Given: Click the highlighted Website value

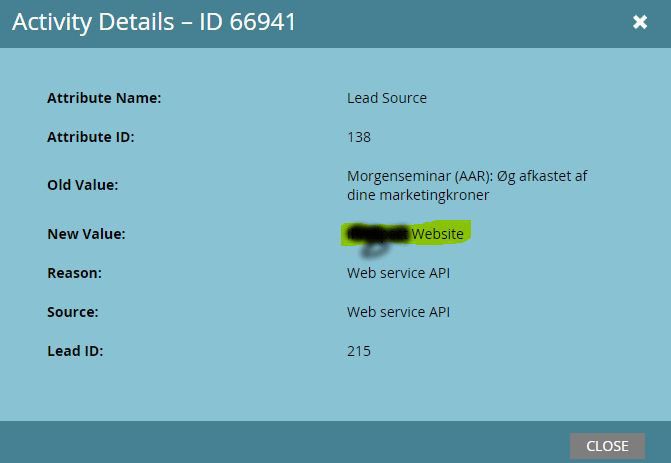Looking at the screenshot, I should tap(438, 234).
